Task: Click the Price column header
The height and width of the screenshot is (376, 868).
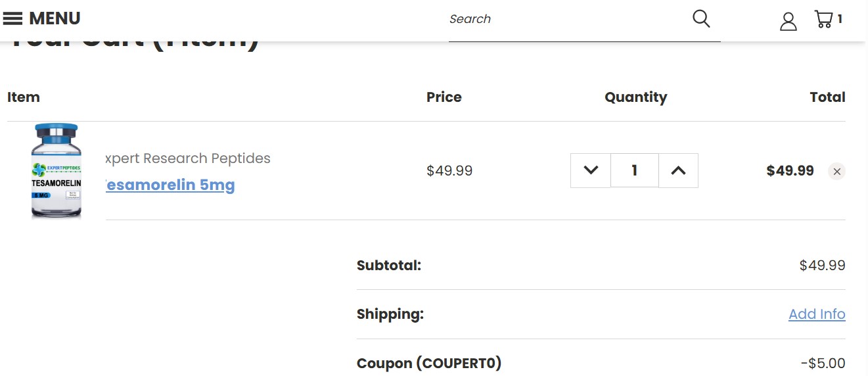Action: click(444, 97)
